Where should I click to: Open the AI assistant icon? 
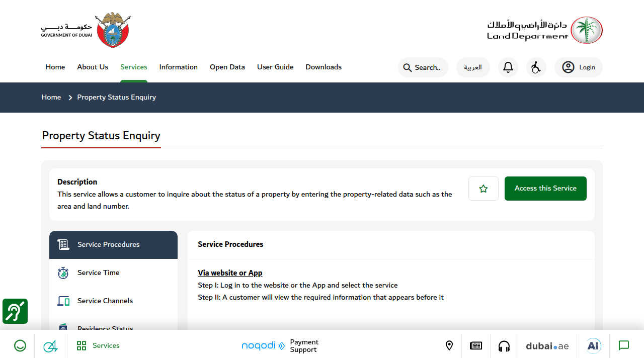point(594,346)
